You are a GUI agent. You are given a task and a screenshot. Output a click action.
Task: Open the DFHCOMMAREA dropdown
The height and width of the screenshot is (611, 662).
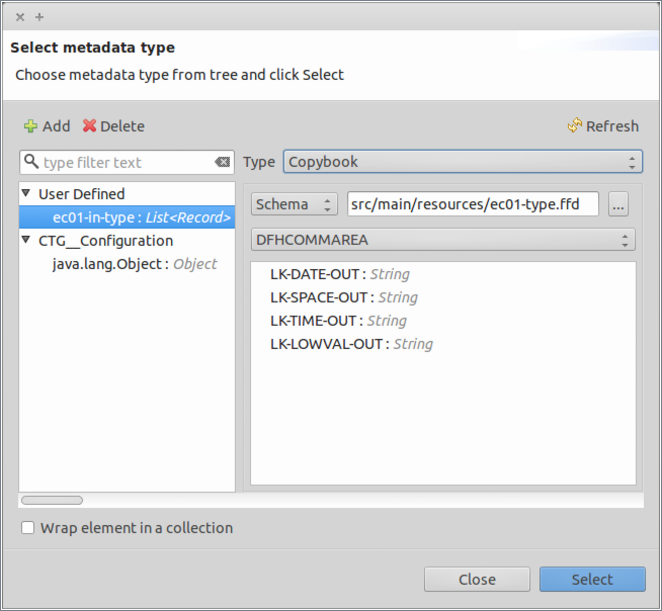[442, 240]
